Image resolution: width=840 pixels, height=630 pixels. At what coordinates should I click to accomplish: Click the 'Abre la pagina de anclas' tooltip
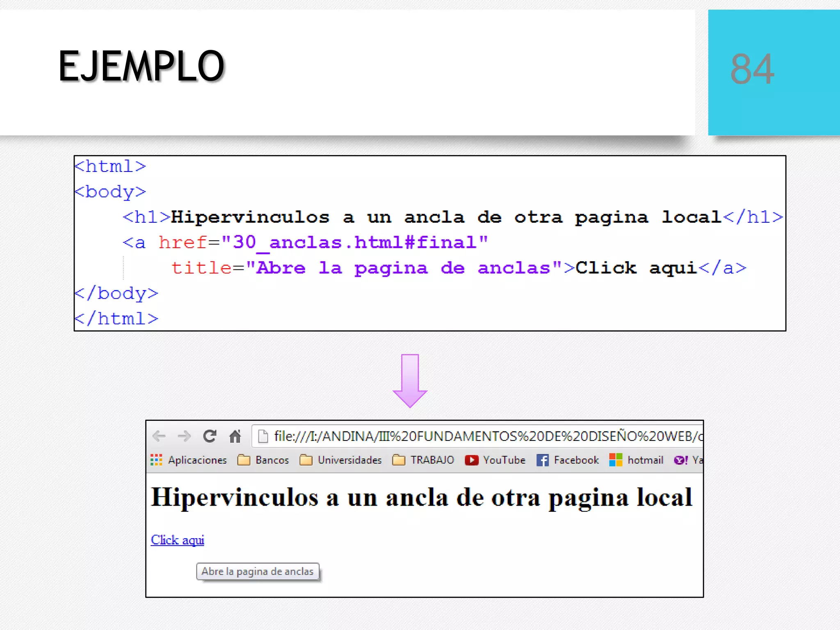[x=258, y=571]
